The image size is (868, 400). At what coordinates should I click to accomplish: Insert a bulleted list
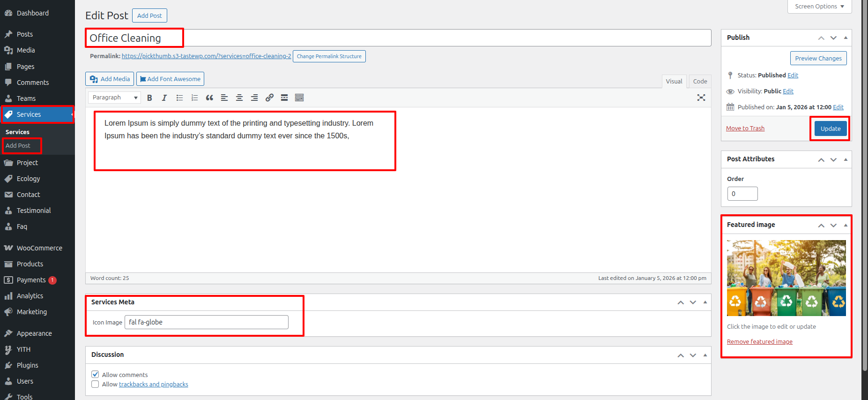click(x=179, y=98)
